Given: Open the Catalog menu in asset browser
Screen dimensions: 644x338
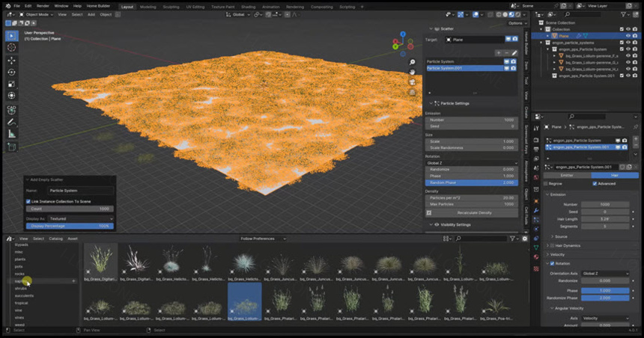Looking at the screenshot, I should [56, 239].
